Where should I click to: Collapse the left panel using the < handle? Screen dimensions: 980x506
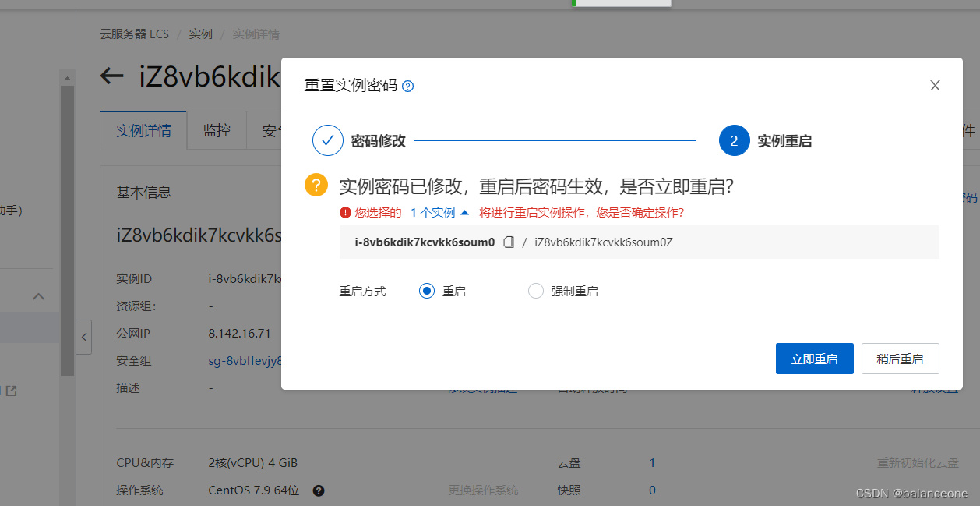[x=84, y=337]
